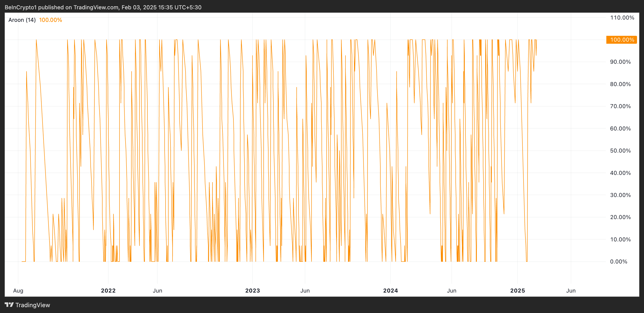
Task: Click the 30.00% label on value axis
Action: click(x=620, y=195)
